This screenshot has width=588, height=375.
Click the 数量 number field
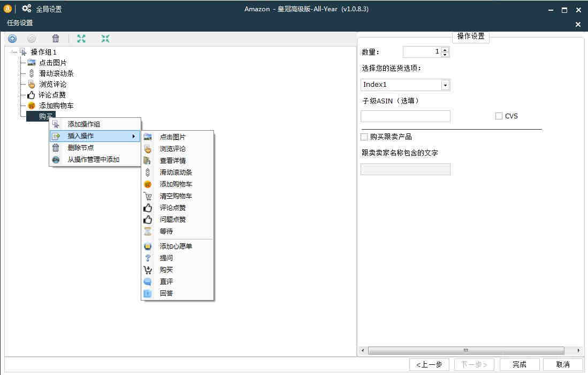pos(422,52)
